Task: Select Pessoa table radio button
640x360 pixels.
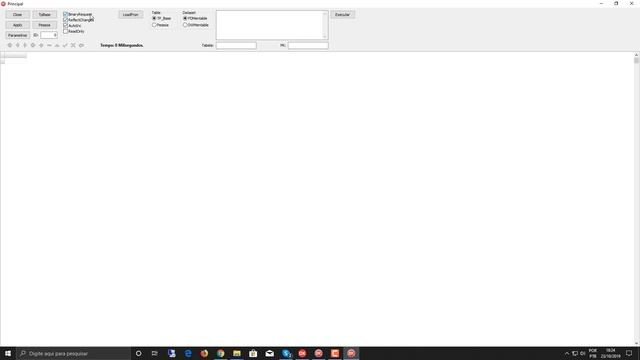Action: (154, 25)
